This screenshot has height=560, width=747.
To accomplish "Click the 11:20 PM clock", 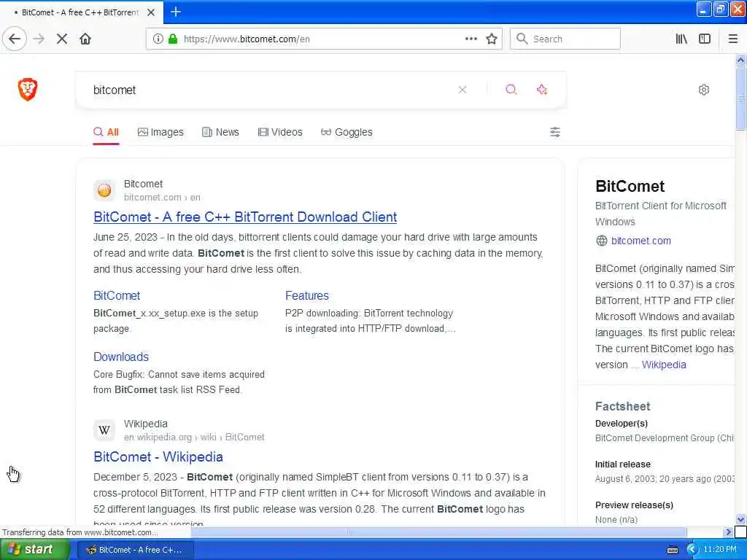I will coord(720,550).
